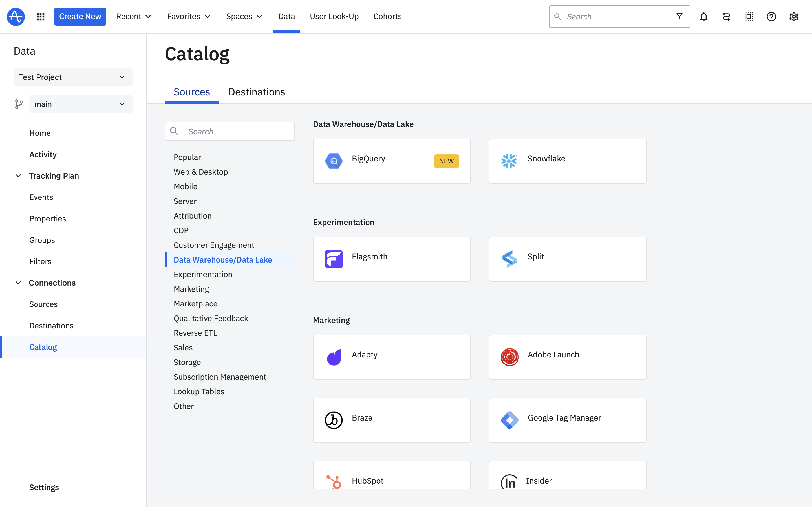Choose the Google Tag Manager source
Screen dimensions: 812x507
567,420
